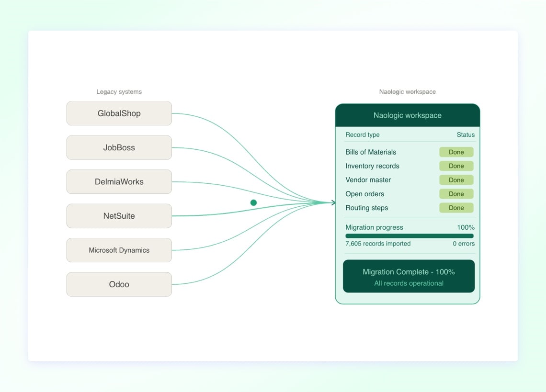Select the JobBoss legacy system box

[119, 147]
